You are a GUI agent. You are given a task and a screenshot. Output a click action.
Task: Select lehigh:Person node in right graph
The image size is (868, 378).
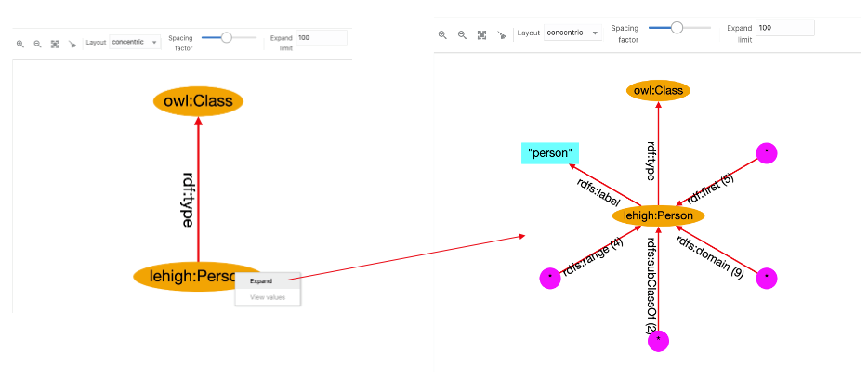[x=658, y=215]
